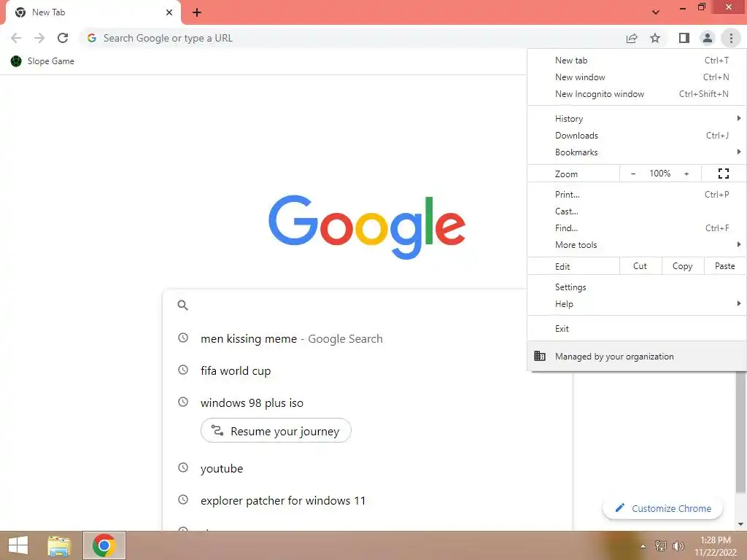The image size is (747, 560).
Task: Open Downloads from the menu
Action: [636, 135]
